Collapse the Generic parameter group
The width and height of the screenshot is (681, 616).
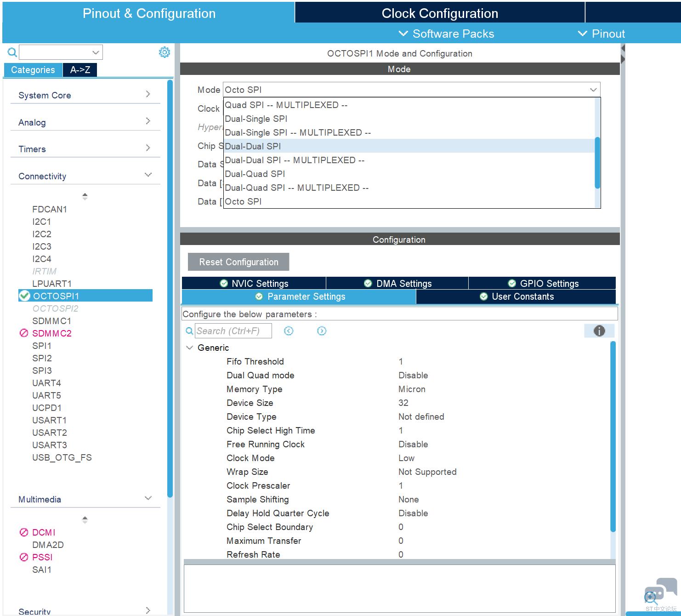point(189,348)
